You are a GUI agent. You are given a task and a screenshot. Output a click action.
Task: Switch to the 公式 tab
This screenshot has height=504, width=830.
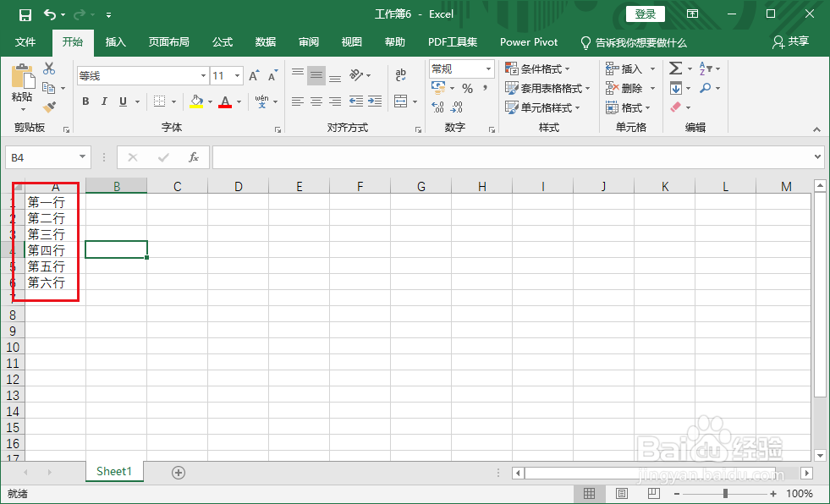223,42
